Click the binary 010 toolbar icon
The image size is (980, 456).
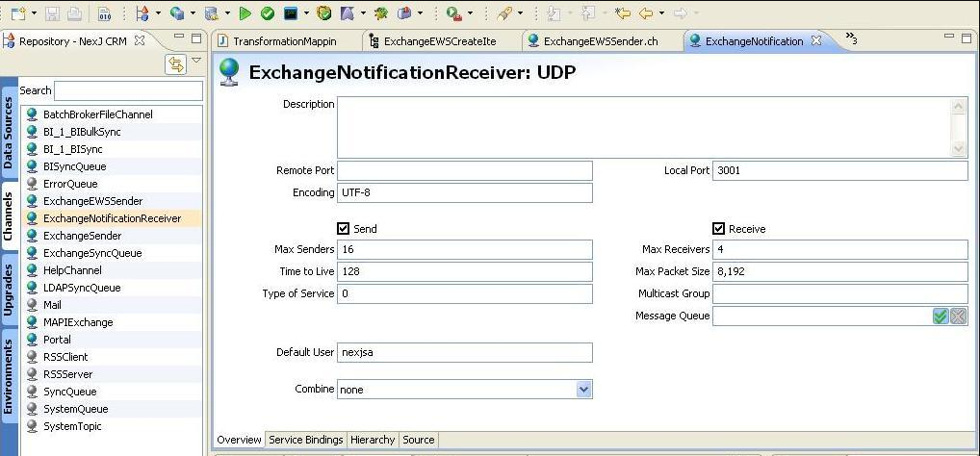(x=104, y=13)
